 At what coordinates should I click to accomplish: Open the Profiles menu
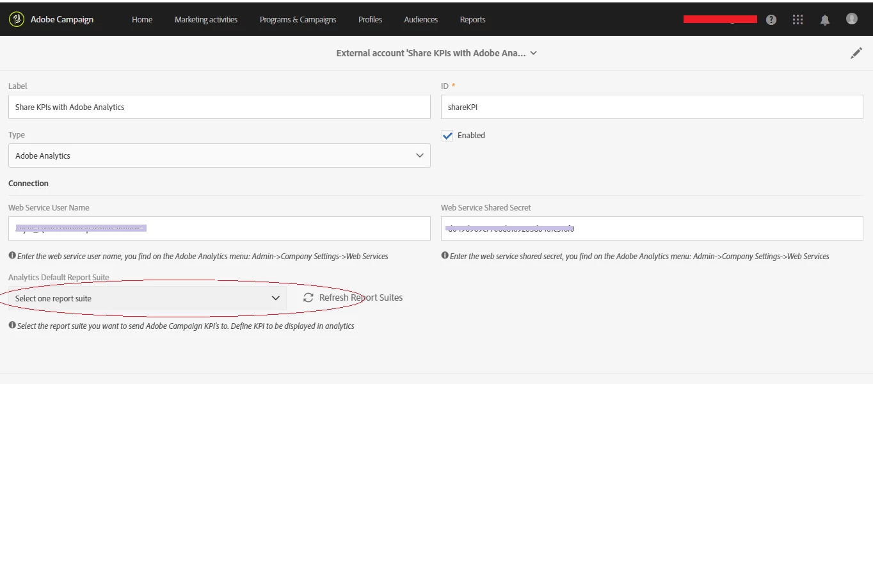pos(370,20)
